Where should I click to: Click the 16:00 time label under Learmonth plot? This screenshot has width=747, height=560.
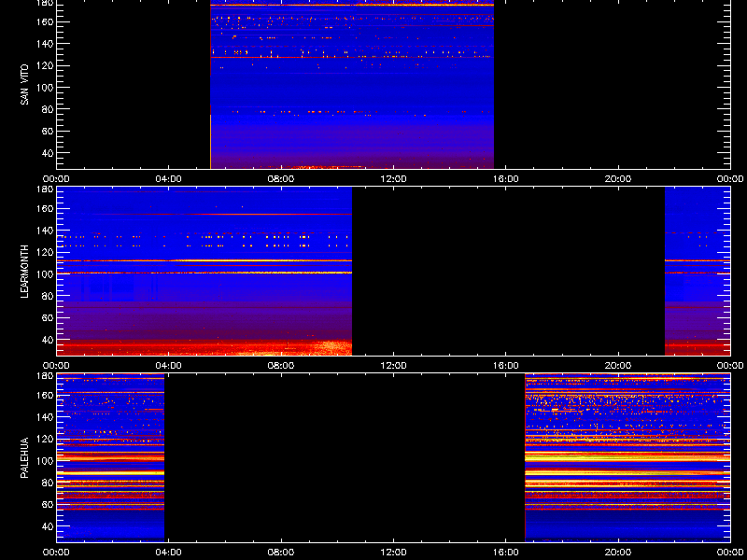[506, 366]
